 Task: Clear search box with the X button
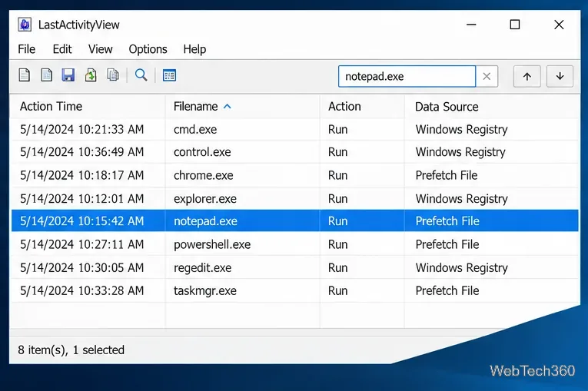click(x=487, y=77)
